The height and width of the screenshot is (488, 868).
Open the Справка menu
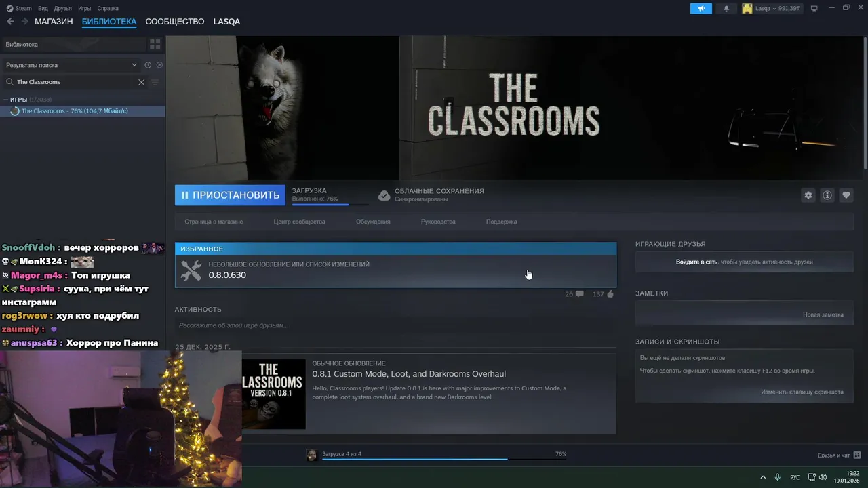108,8
